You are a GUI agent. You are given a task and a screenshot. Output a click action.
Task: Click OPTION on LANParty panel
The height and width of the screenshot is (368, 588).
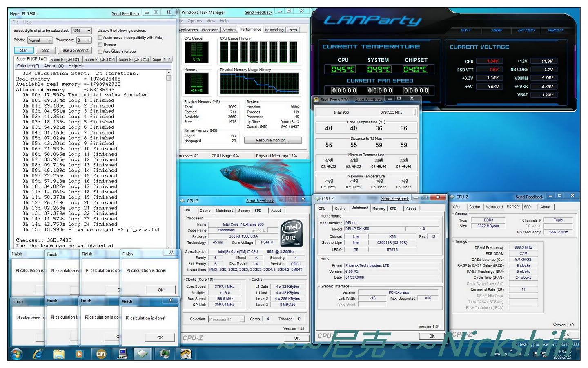pyautogui.click(x=526, y=30)
